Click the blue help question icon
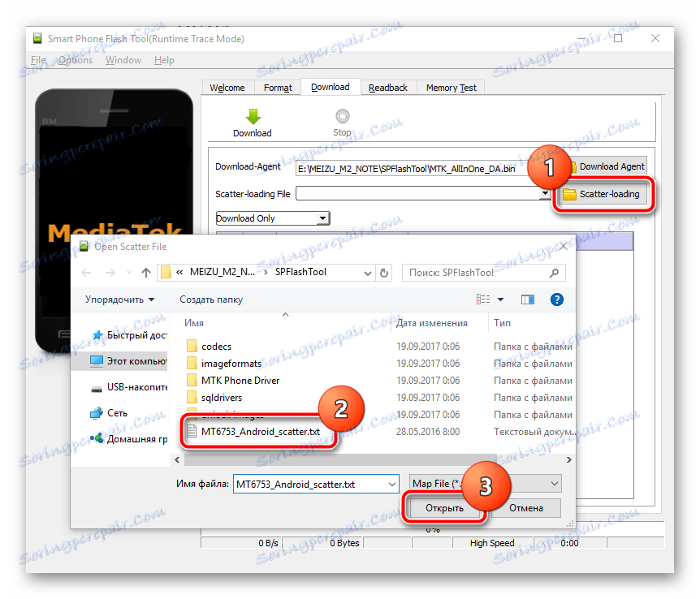The height and width of the screenshot is (599, 700). click(557, 299)
